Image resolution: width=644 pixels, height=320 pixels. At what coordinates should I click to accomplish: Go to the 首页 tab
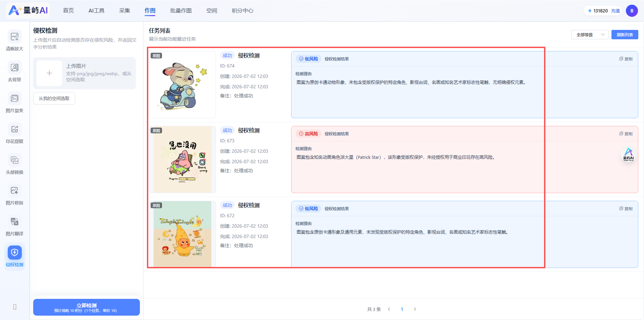point(68,11)
